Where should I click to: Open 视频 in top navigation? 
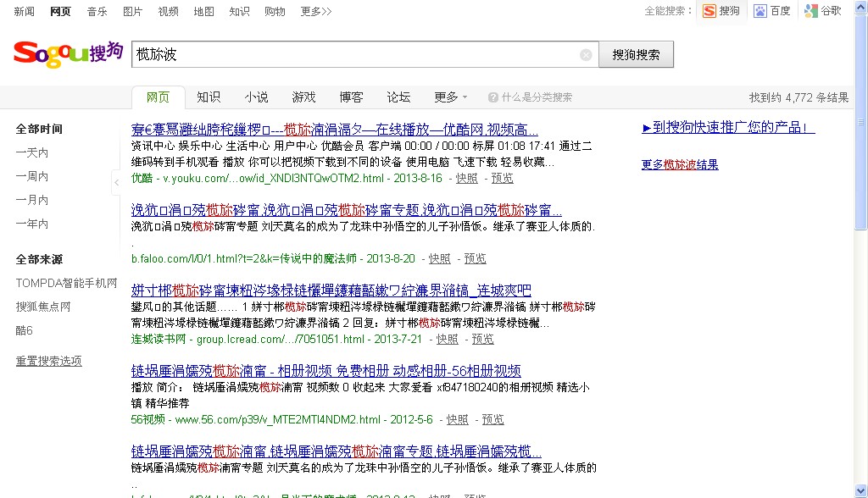169,11
